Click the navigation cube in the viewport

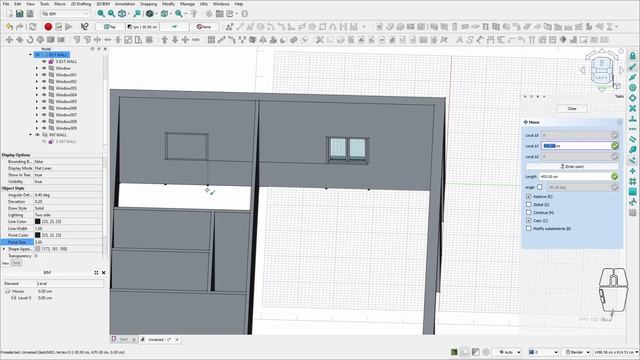602,69
